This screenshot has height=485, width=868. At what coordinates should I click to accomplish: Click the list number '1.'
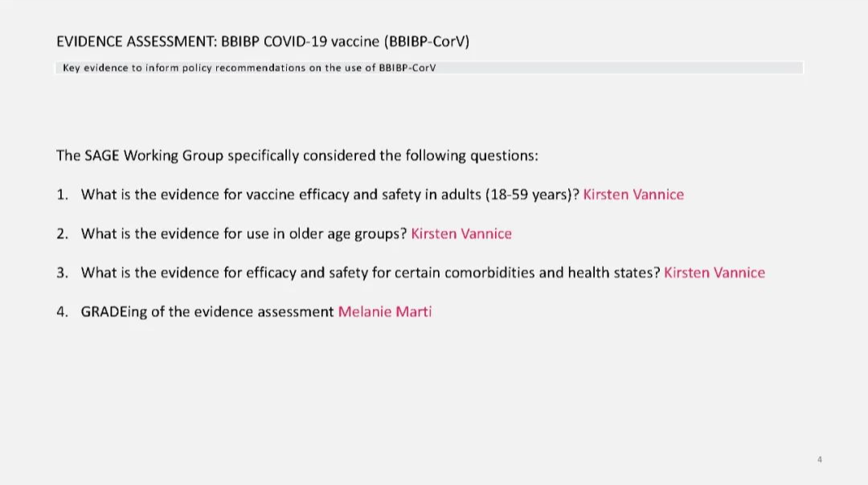tap(62, 195)
